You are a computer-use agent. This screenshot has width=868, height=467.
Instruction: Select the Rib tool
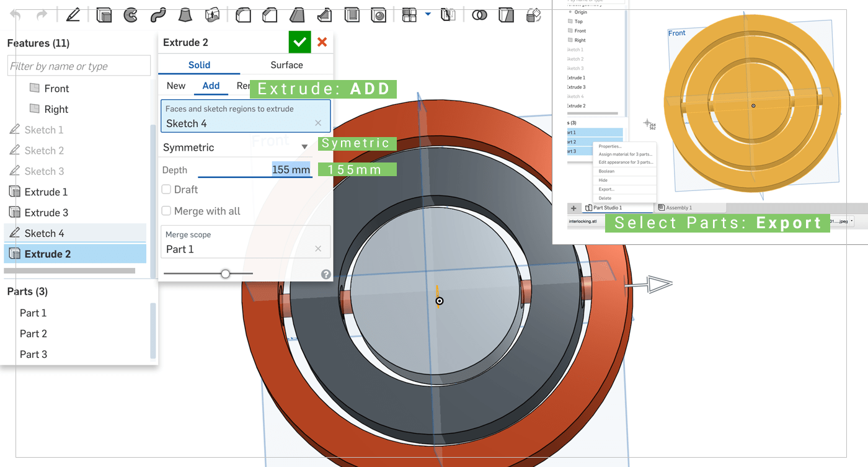[x=324, y=14]
